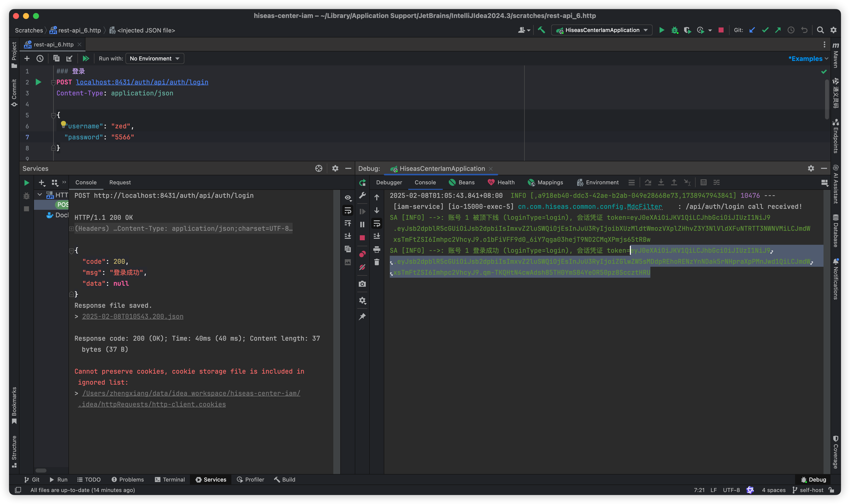Open the Beans tab
850x504 pixels.
462,182
